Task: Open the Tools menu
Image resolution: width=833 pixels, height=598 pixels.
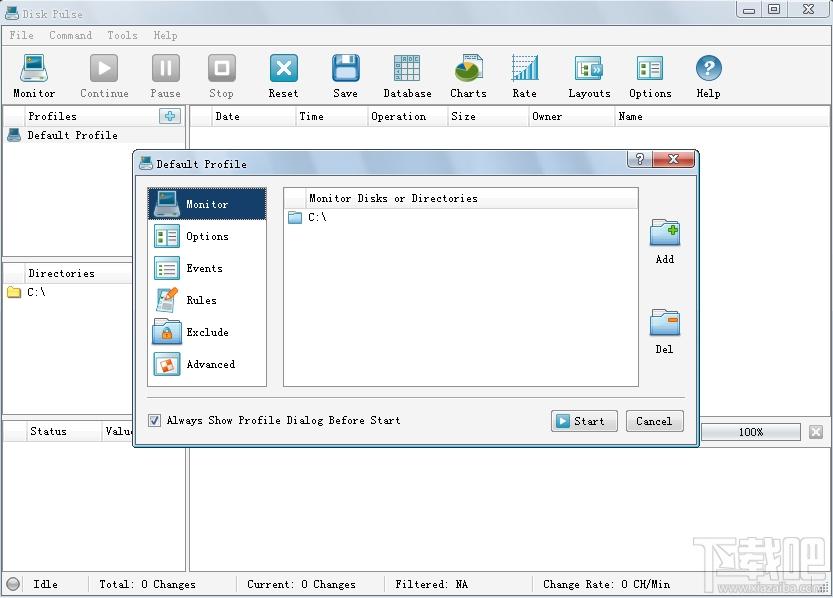Action: click(x=122, y=35)
